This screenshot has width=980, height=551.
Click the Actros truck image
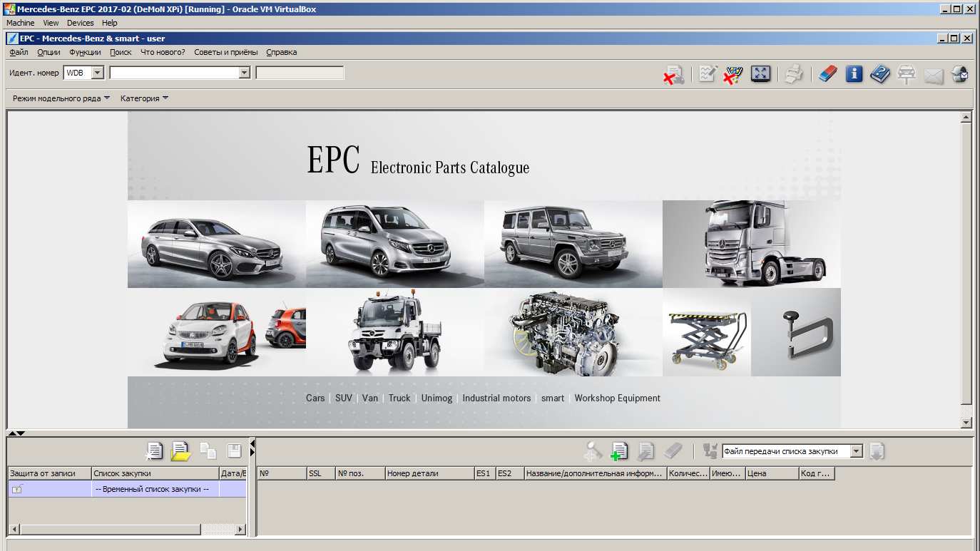click(752, 244)
